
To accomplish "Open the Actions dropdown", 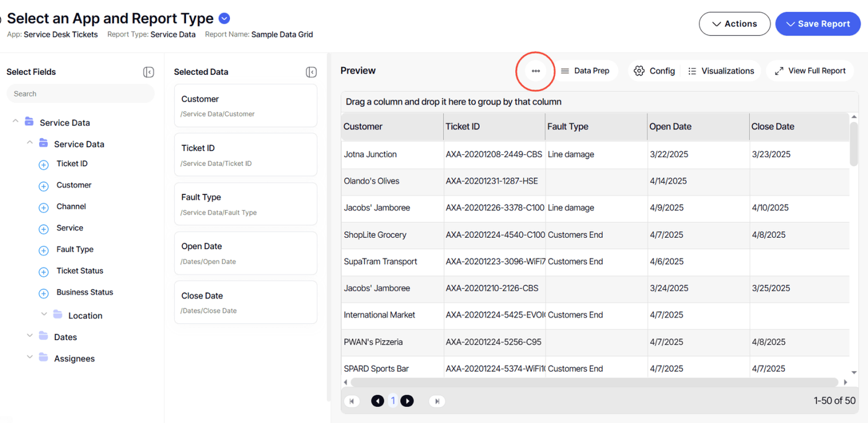I will pyautogui.click(x=735, y=24).
